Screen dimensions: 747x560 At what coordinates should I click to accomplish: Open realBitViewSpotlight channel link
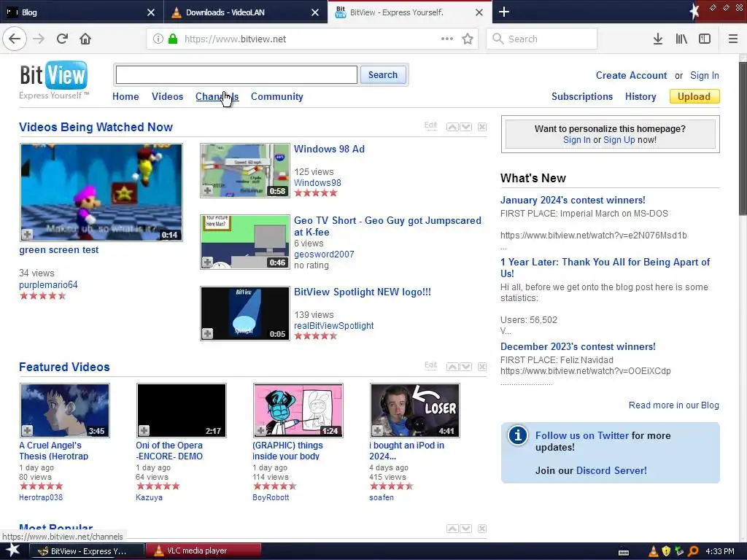pos(333,326)
